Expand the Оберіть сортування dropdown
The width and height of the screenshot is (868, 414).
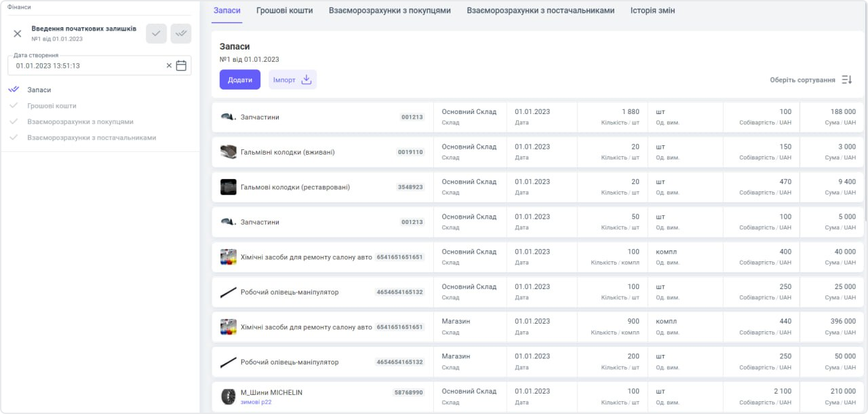tap(802, 80)
